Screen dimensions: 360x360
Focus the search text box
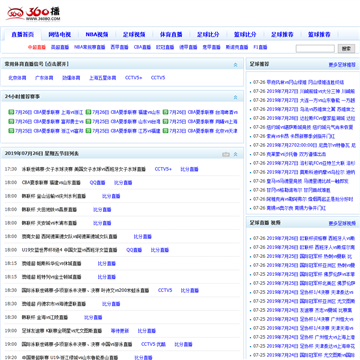point(315,49)
